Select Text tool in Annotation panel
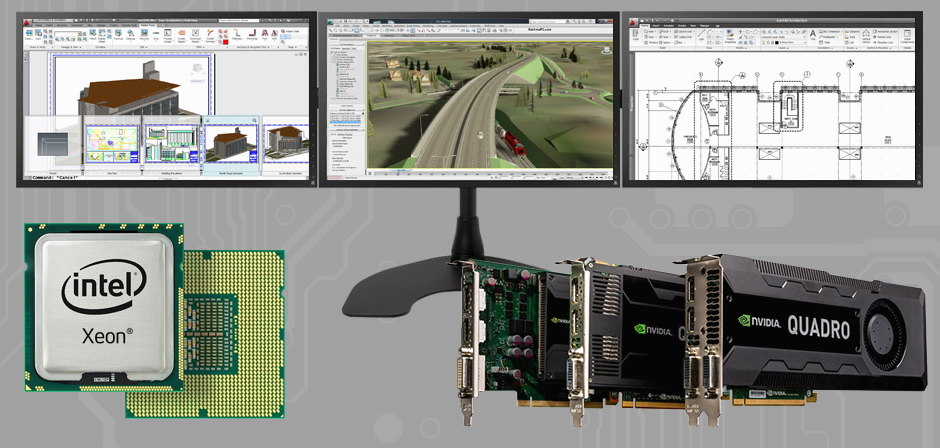Image resolution: width=940 pixels, height=448 pixels. point(813,34)
